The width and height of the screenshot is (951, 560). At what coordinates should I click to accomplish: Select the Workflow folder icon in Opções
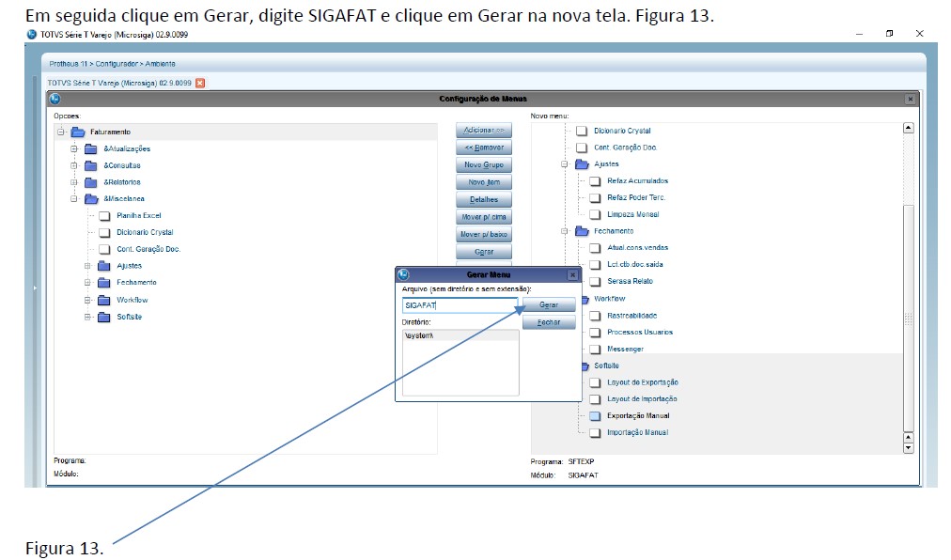(104, 300)
